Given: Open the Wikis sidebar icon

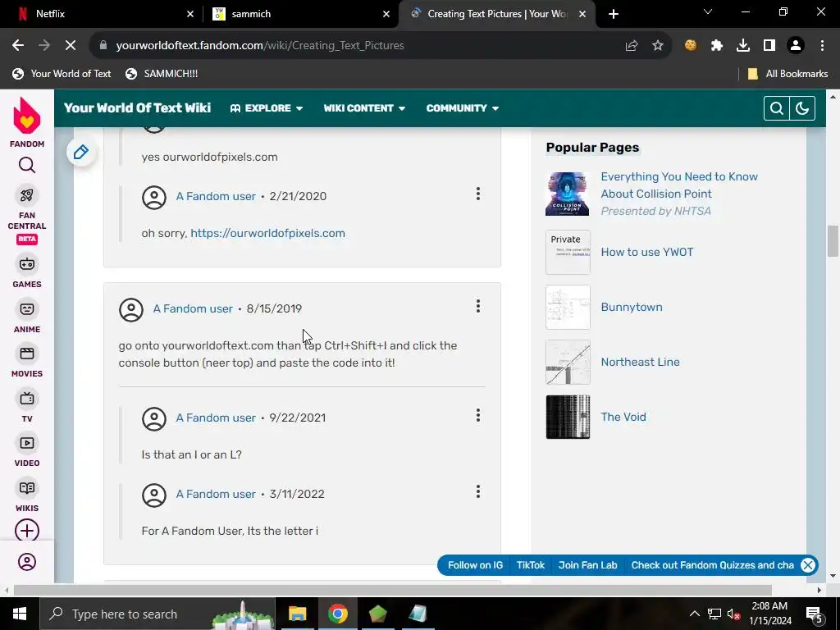Looking at the screenshot, I should [x=27, y=488].
